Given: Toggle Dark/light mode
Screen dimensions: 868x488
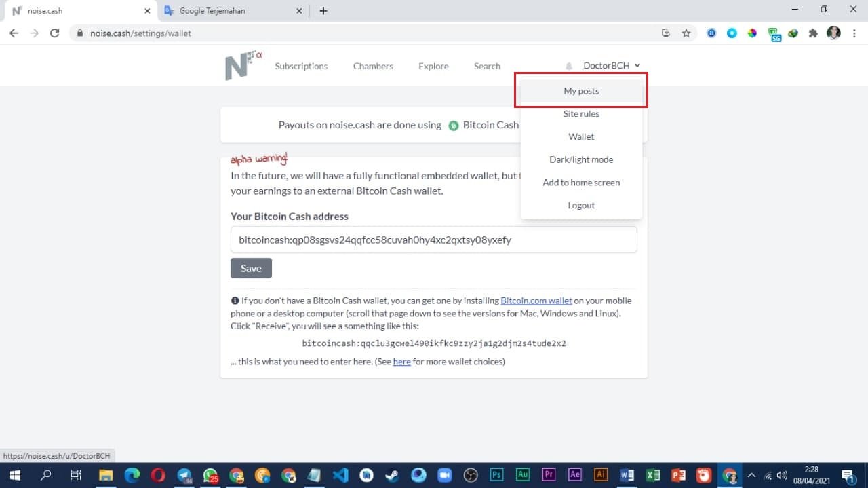Looking at the screenshot, I should tap(581, 159).
